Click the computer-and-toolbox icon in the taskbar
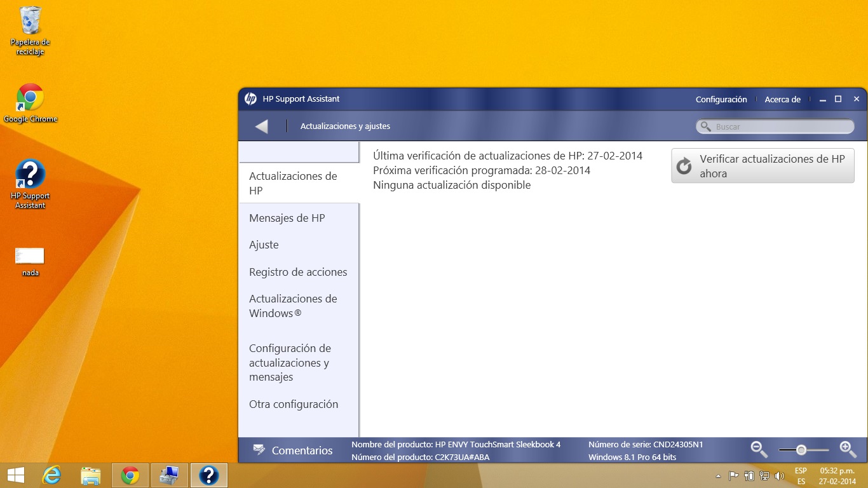 [x=170, y=475]
